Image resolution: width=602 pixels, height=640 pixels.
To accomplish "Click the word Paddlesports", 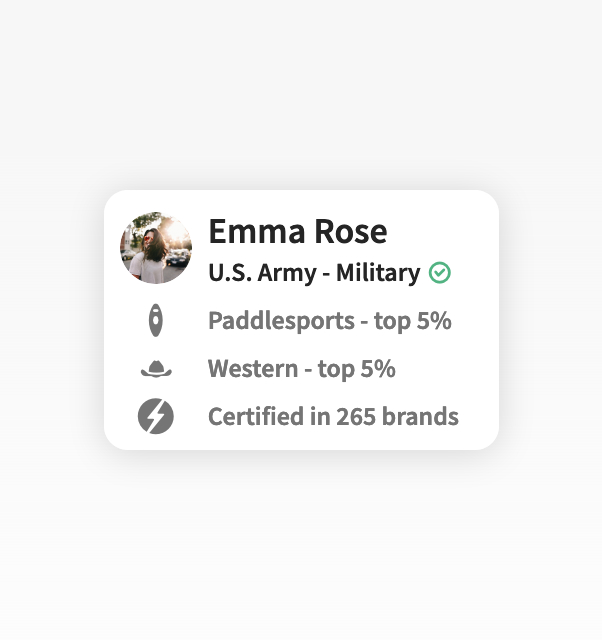I will coord(281,321).
